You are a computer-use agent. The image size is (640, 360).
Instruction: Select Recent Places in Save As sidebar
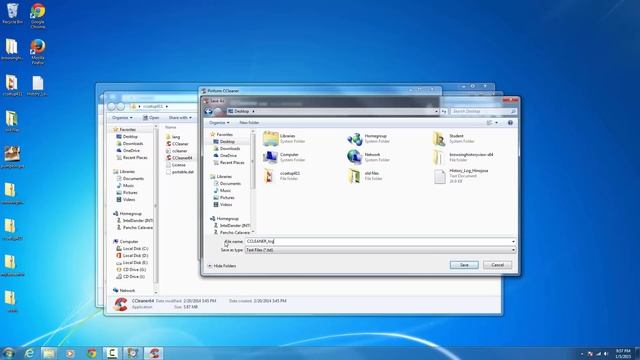(x=232, y=162)
